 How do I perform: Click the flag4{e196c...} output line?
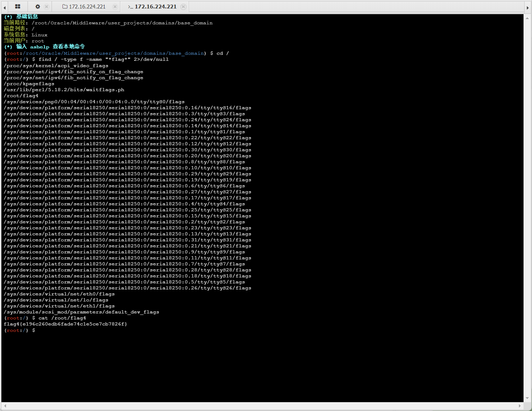[x=65, y=324]
